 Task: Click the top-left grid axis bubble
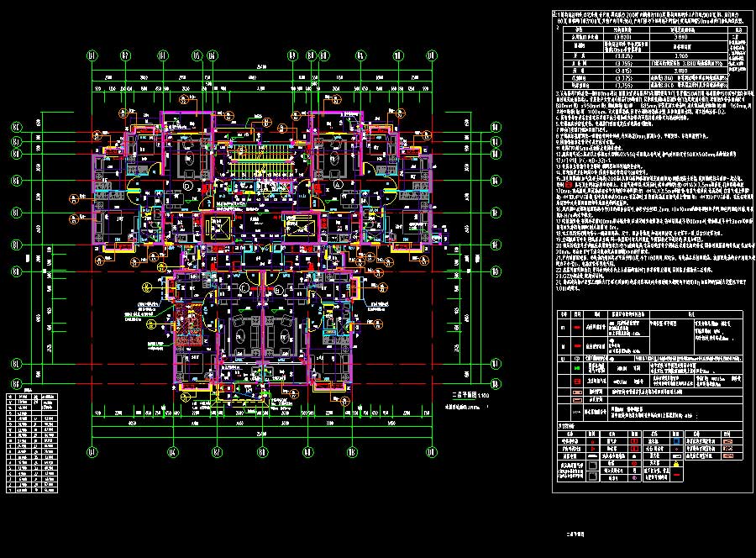tap(91, 56)
